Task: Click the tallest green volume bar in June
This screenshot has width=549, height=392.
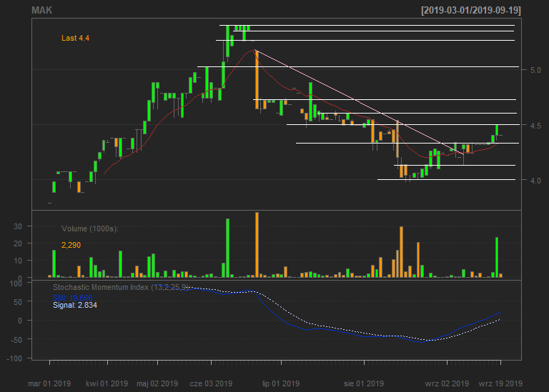Action: [x=227, y=248]
